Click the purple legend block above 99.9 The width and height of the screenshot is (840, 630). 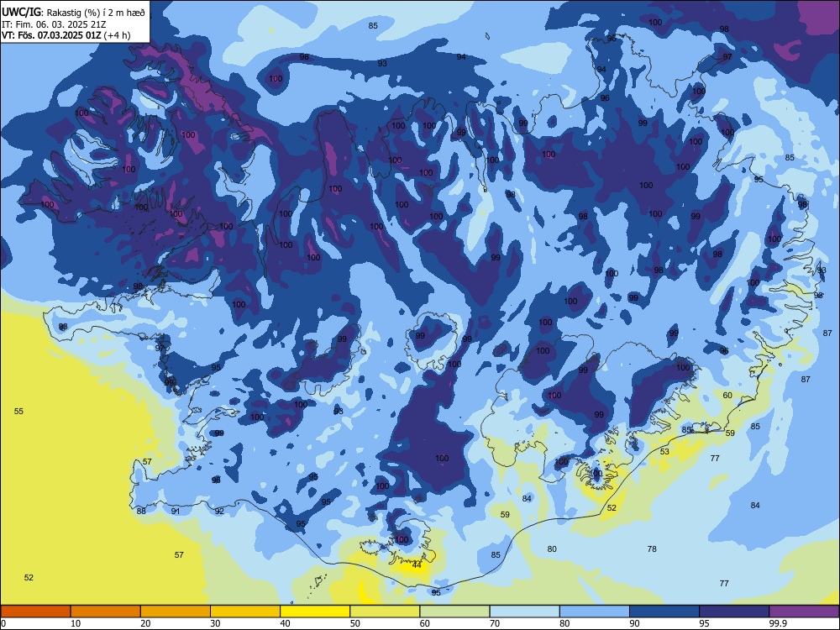tap(804, 612)
